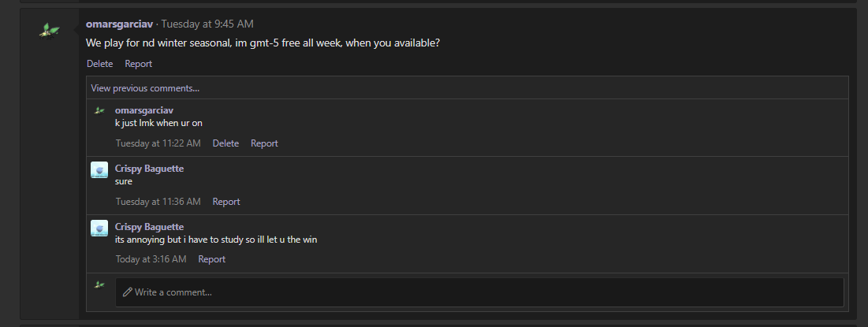Viewport: 868px width, 327px height.
Task: Report the main profile post
Action: pos(139,64)
